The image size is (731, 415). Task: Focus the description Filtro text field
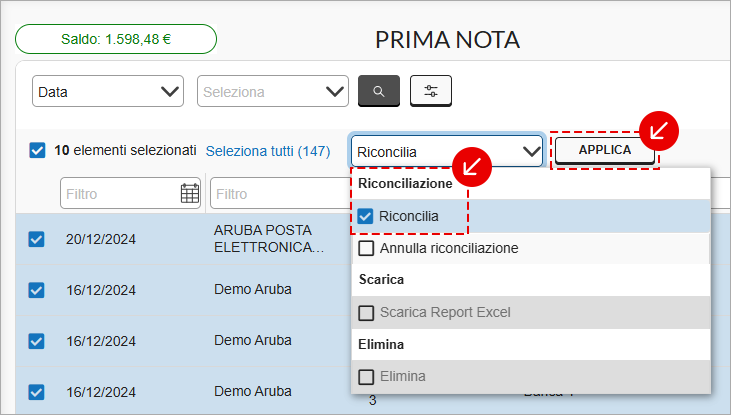click(281, 193)
